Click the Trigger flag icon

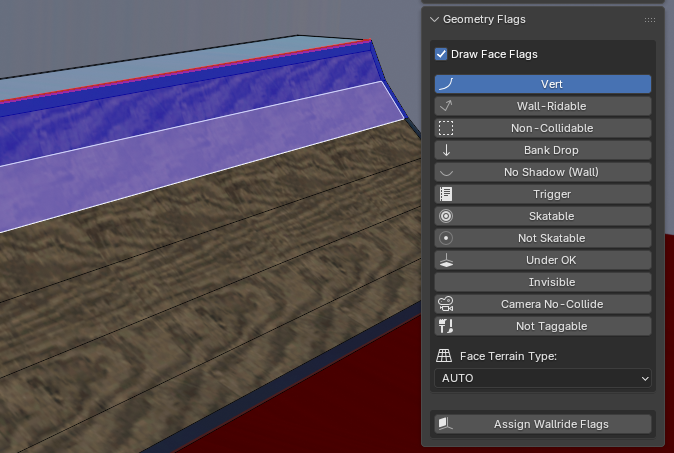(446, 194)
